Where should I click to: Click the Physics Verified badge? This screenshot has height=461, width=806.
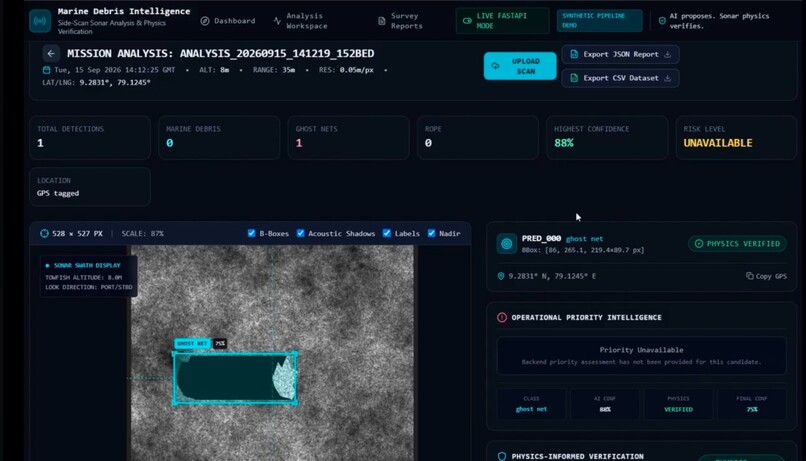point(737,244)
